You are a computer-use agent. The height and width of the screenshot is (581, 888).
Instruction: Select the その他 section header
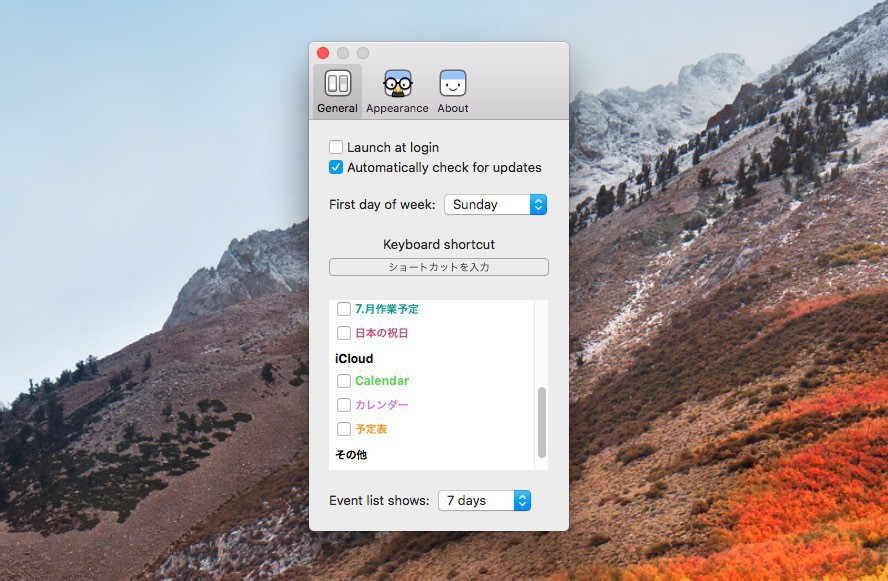click(351, 455)
